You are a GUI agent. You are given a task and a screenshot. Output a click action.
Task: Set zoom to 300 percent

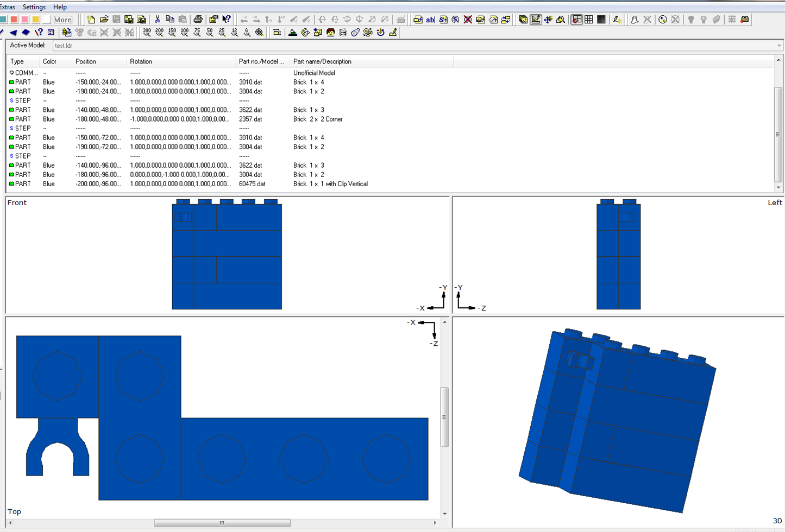[x=147, y=33]
